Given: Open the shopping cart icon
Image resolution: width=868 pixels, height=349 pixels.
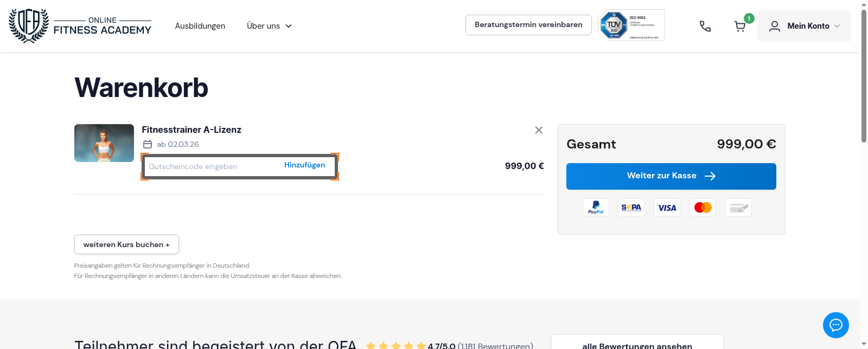Looking at the screenshot, I should pyautogui.click(x=739, y=26).
